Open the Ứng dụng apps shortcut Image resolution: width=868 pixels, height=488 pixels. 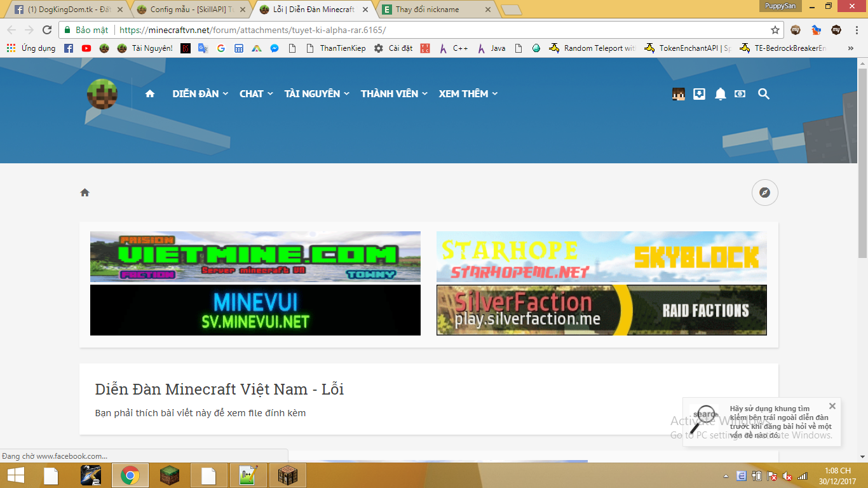pyautogui.click(x=31, y=48)
